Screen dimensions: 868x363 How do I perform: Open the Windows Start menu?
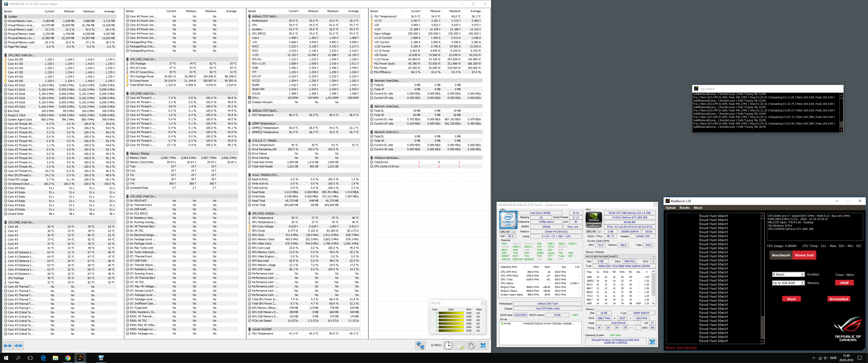coord(6,358)
